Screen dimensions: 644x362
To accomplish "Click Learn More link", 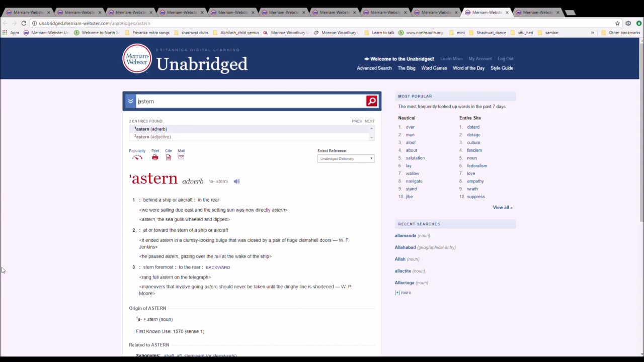I will coord(451,59).
